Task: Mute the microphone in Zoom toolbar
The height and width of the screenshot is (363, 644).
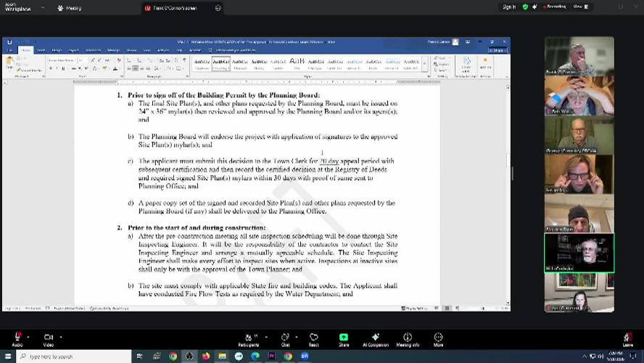Action: (16, 338)
